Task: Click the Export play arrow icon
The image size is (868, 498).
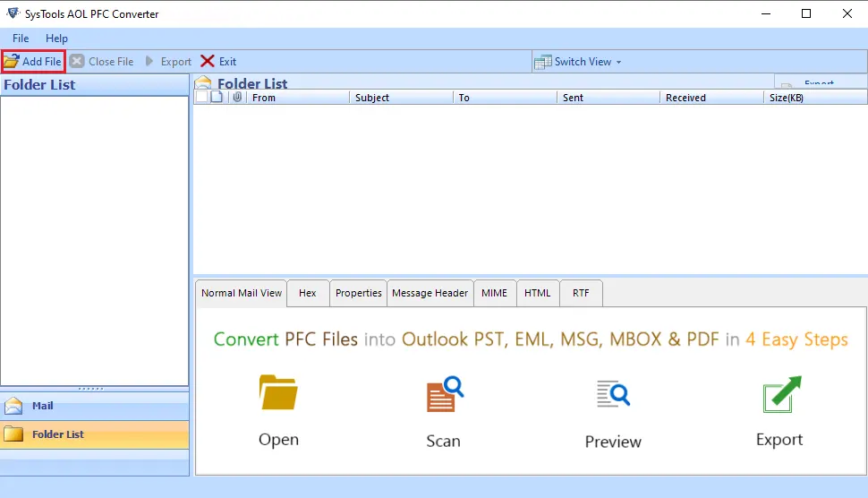Action: point(149,61)
